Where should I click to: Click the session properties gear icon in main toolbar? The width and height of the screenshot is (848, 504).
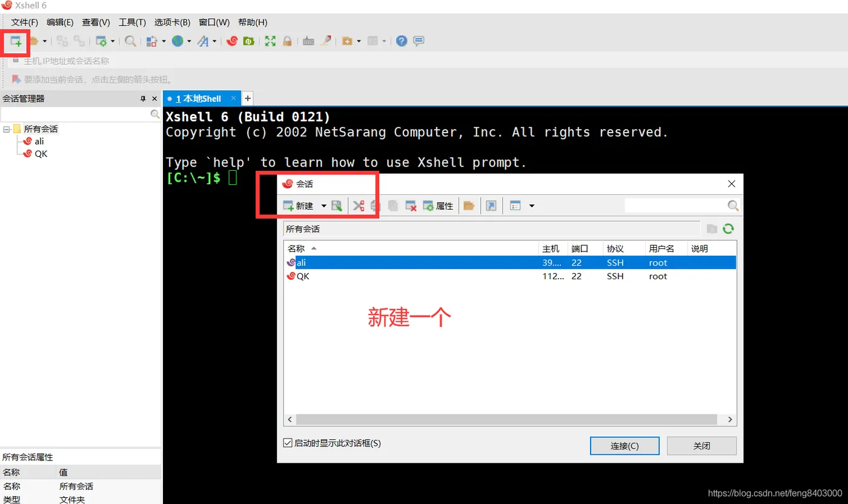coord(101,41)
